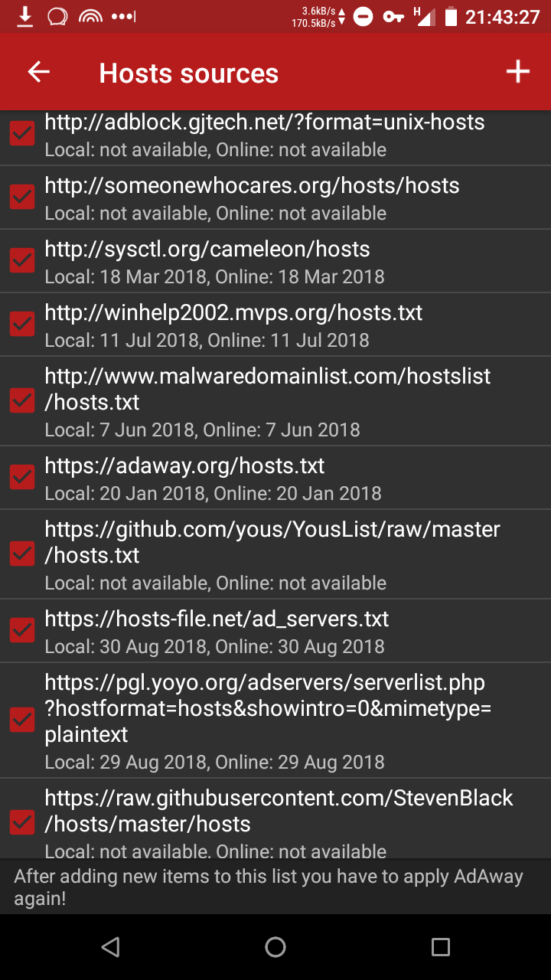Disable the sysctl.org cameleon hosts checkbox
Screen dimensions: 551x980
coord(22,260)
